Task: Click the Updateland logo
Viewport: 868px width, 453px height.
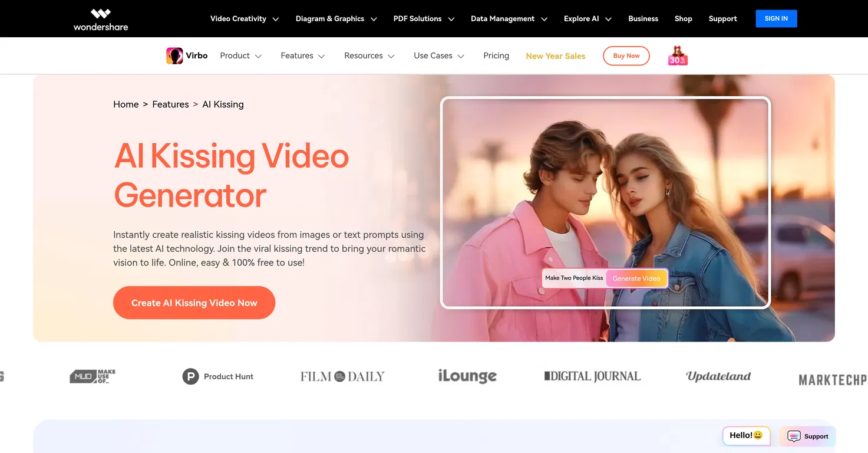Action: tap(718, 376)
